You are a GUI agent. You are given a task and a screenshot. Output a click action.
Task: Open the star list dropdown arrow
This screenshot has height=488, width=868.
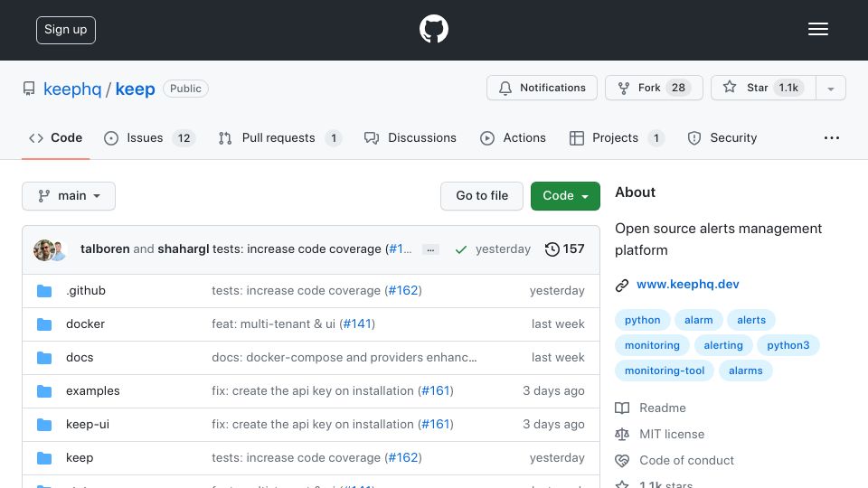(830, 88)
